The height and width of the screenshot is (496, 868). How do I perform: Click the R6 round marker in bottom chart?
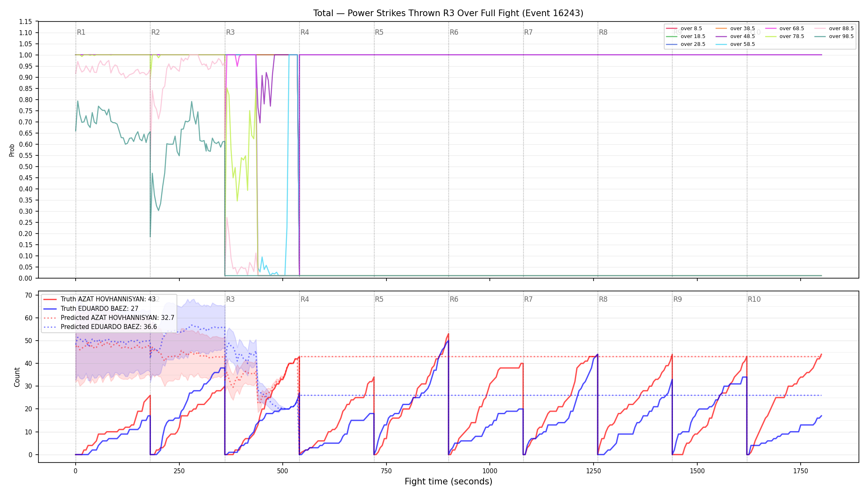pyautogui.click(x=454, y=299)
